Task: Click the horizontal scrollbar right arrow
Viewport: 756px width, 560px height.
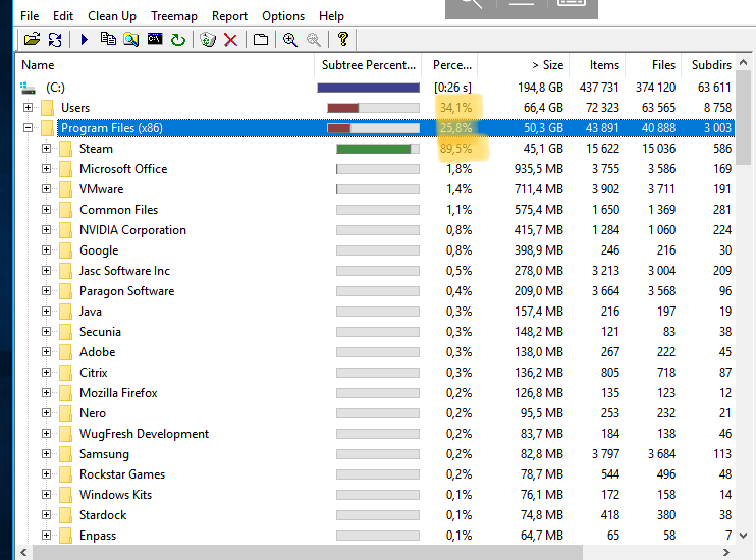Action: [x=726, y=552]
